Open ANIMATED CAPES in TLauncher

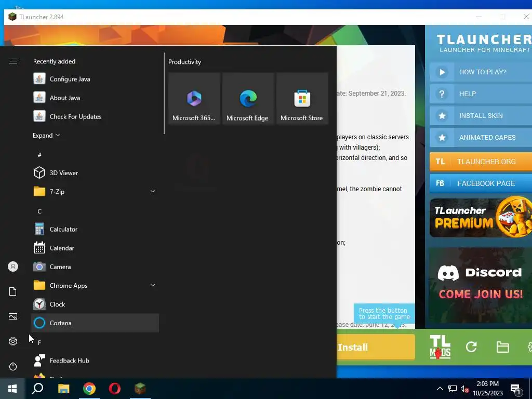(481, 137)
